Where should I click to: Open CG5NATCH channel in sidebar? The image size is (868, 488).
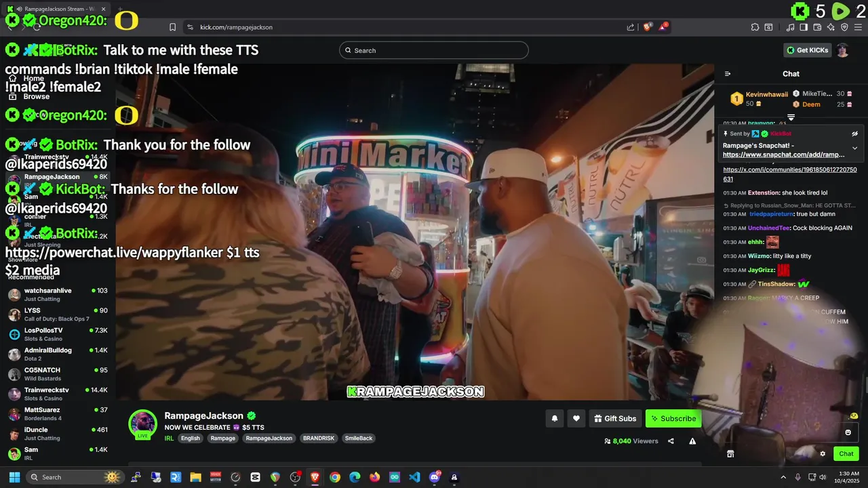point(58,374)
